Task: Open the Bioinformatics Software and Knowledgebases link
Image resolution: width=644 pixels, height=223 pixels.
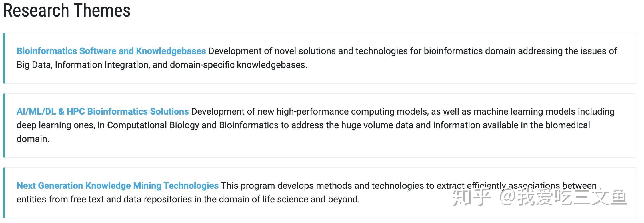Action: 111,51
